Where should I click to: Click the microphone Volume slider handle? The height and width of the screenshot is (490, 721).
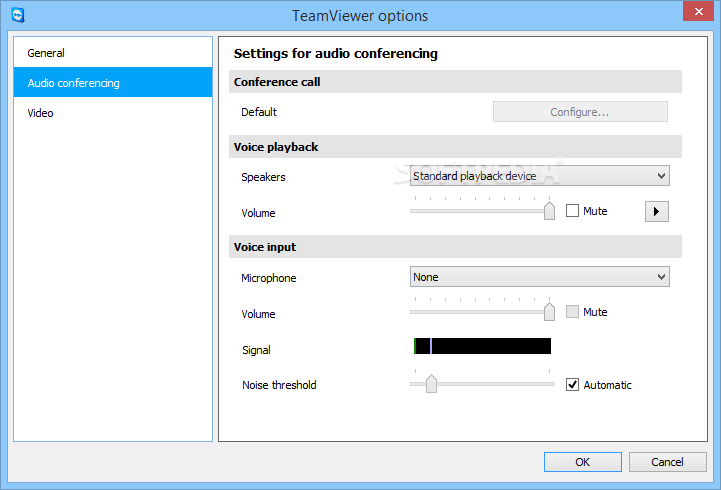pyautogui.click(x=549, y=312)
